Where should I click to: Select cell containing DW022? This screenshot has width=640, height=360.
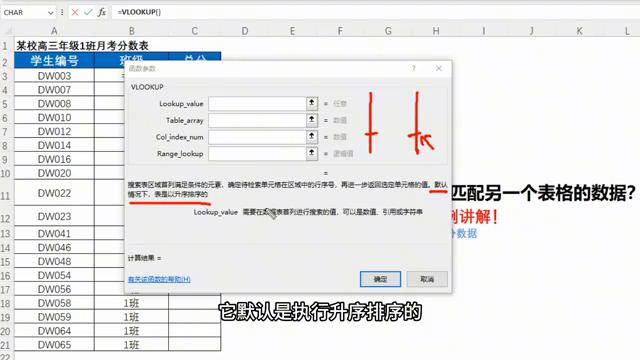click(54, 193)
